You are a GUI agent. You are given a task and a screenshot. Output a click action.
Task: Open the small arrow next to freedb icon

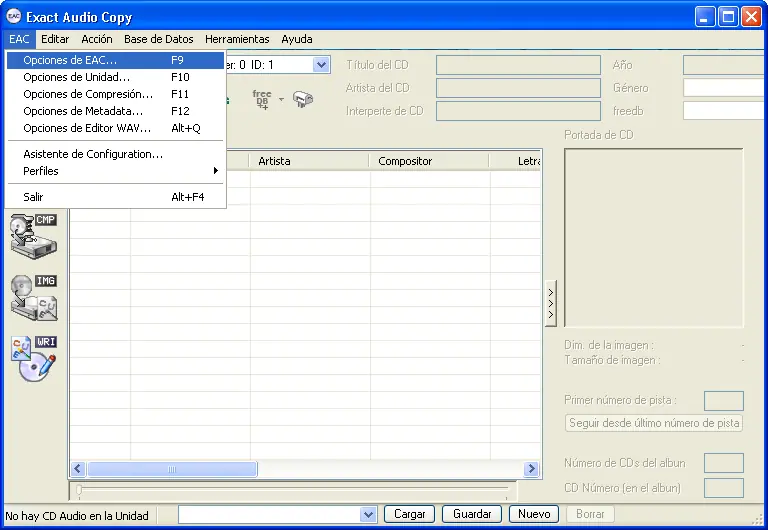[x=281, y=99]
